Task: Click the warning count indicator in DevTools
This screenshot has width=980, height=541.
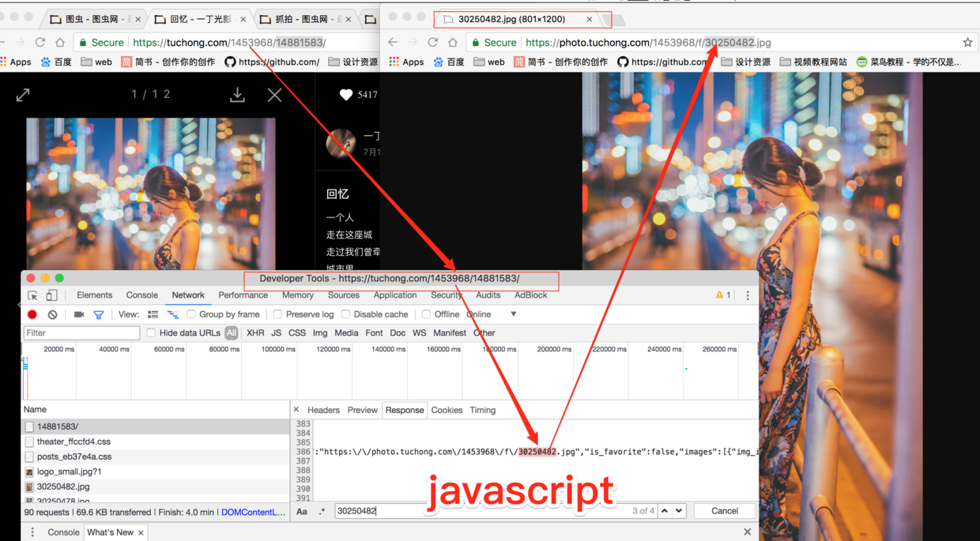Action: point(722,295)
